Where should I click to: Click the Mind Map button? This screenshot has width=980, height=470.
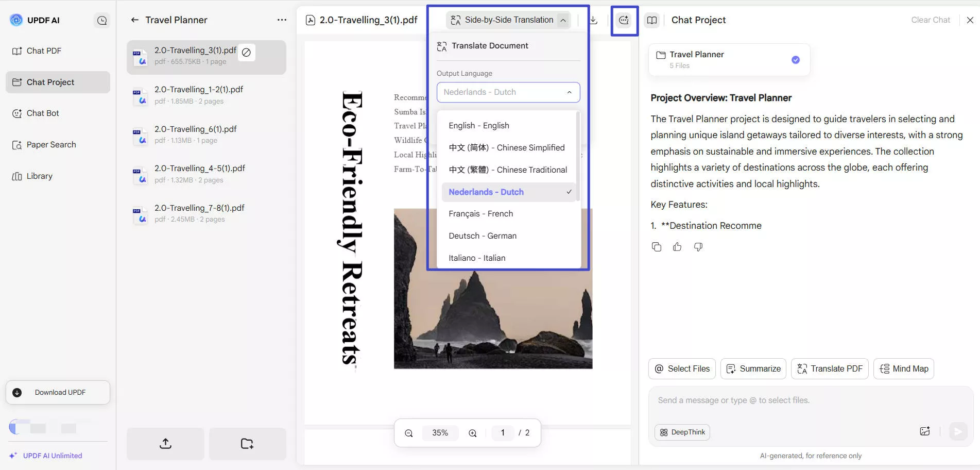click(904, 369)
